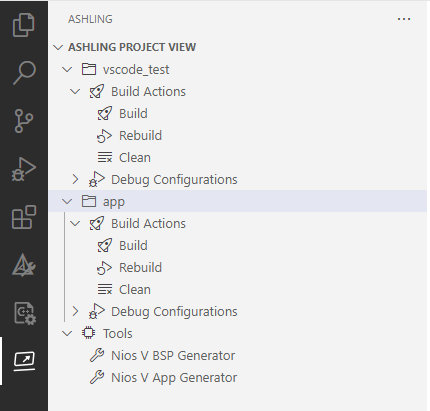The width and height of the screenshot is (430, 411).
Task: Open the ASHLING panel more actions ellipsis
Action: coord(404,19)
